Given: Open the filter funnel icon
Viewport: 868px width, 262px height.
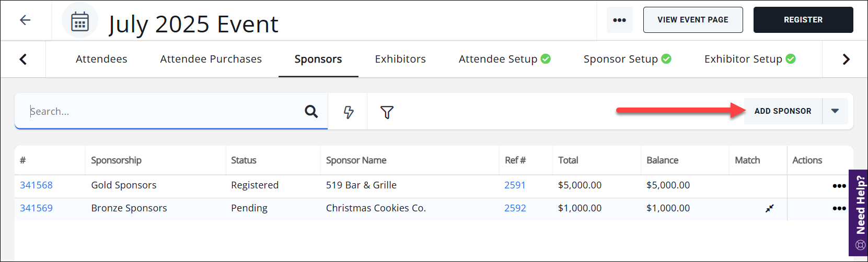Looking at the screenshot, I should pos(387,112).
